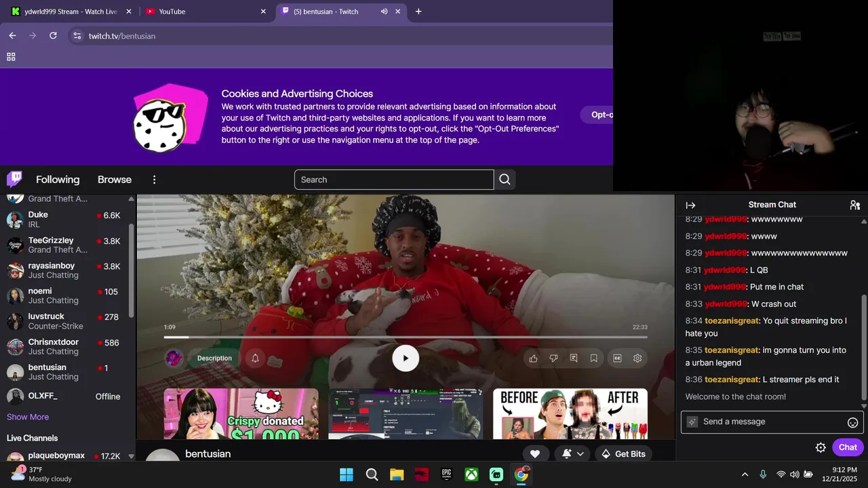Screen dimensions: 868x488
Task: Select the offline OLXFF_ channel in sidebar
Action: 64,396
